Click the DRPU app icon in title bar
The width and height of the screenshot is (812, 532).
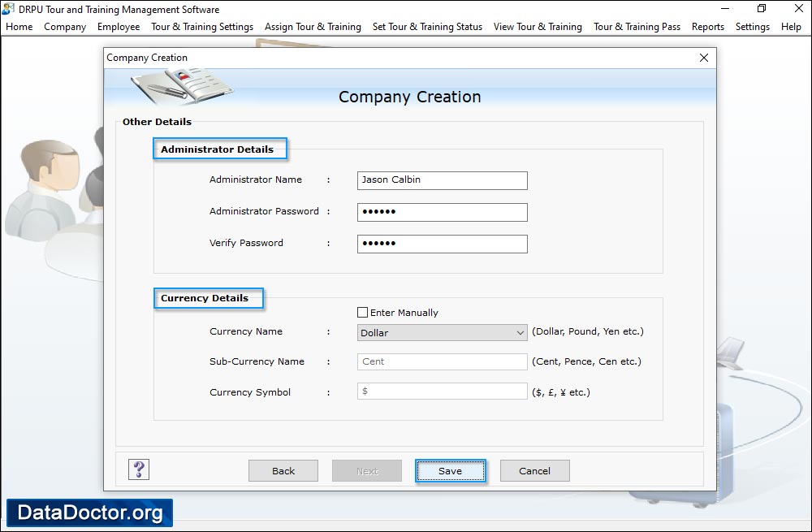tap(8, 9)
